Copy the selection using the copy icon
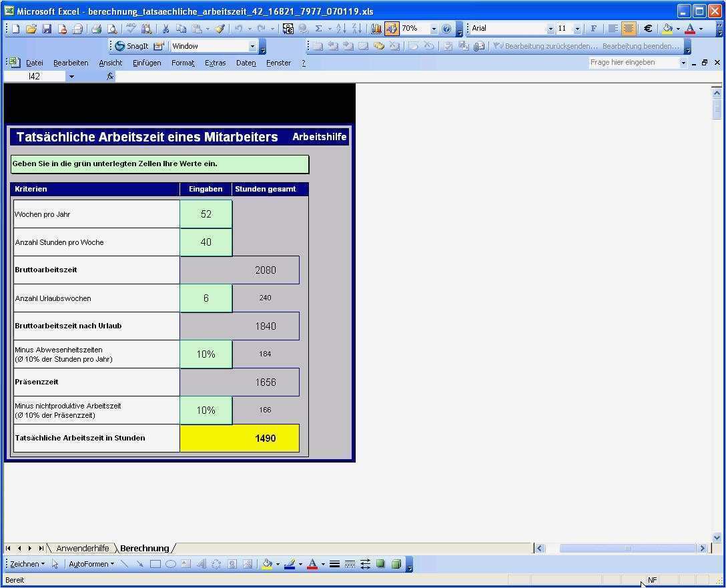 pyautogui.click(x=181, y=29)
